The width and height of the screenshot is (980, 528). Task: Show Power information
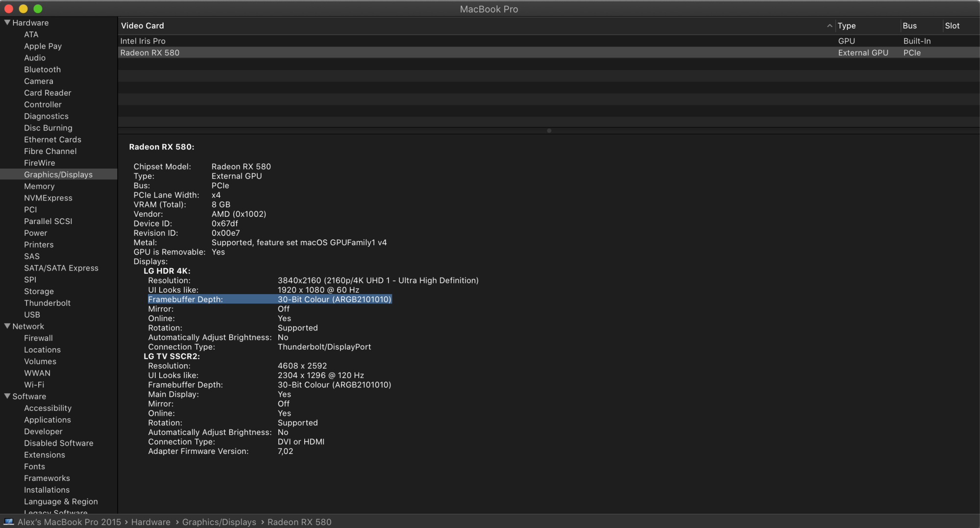(x=36, y=233)
